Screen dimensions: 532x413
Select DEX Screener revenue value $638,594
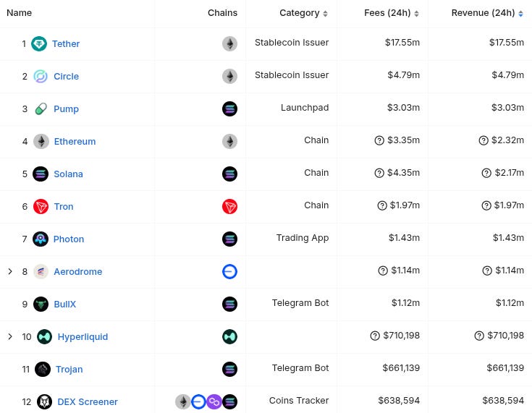[503, 401]
